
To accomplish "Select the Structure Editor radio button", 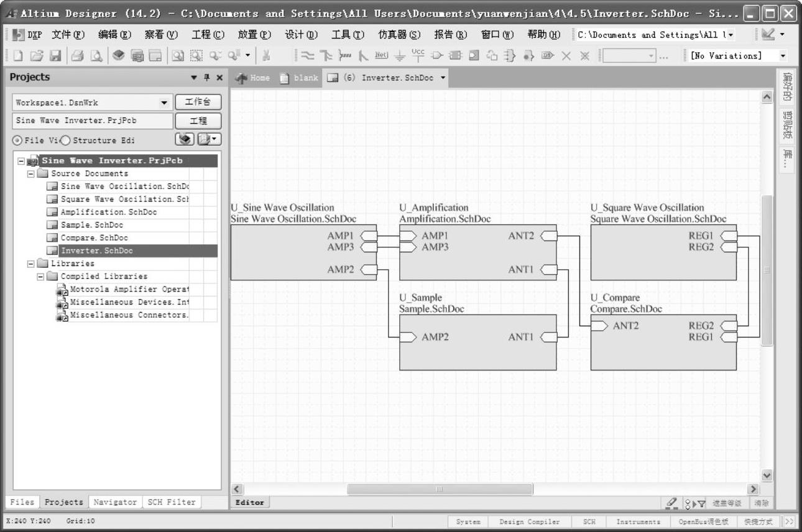I will coord(65,140).
